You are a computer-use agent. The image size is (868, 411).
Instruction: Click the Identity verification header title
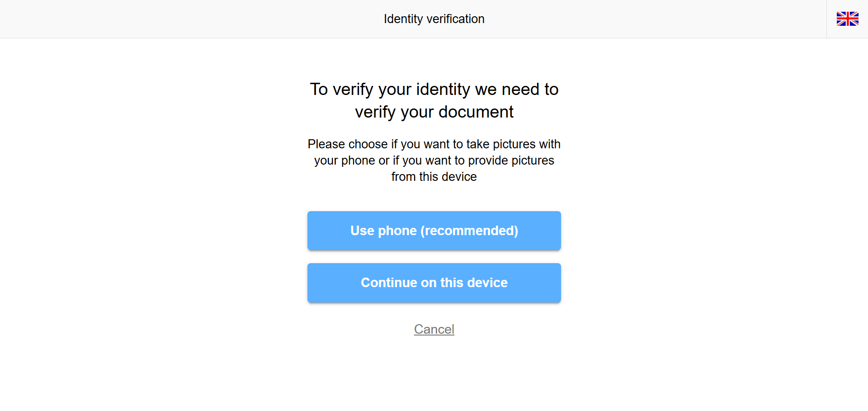(x=434, y=19)
